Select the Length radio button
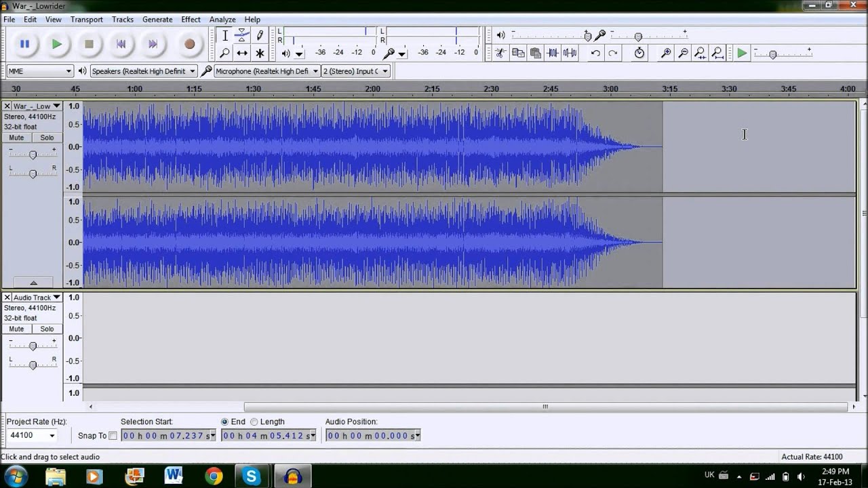This screenshot has width=868, height=488. pyautogui.click(x=254, y=422)
